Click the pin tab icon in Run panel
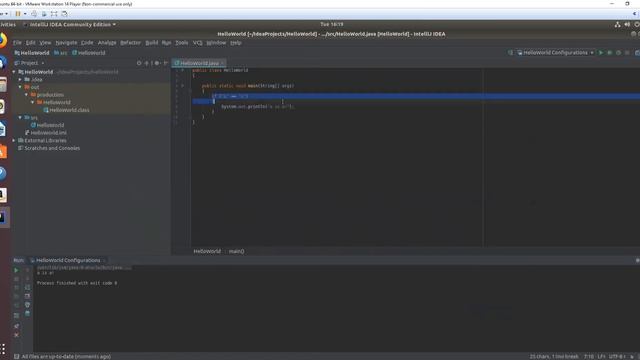This screenshot has height=360, width=640. (16, 326)
